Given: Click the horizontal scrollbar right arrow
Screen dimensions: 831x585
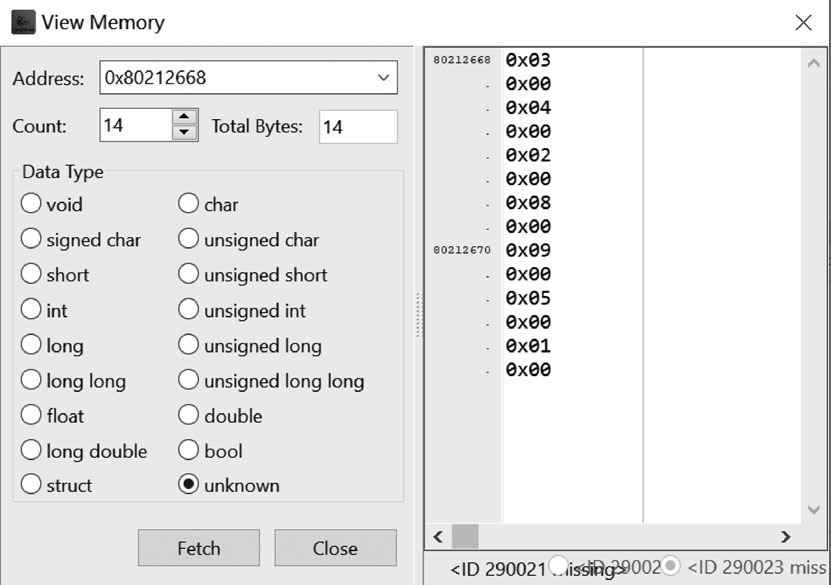Looking at the screenshot, I should (785, 537).
